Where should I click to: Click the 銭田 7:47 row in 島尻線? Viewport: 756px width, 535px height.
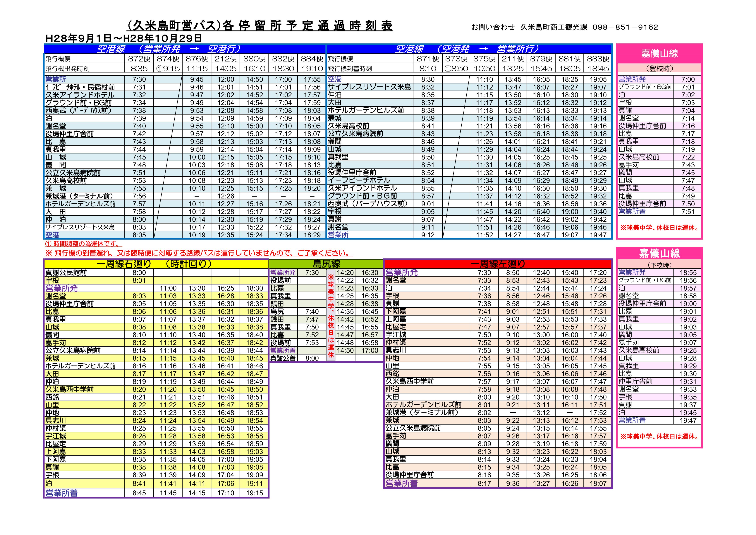[298, 319]
